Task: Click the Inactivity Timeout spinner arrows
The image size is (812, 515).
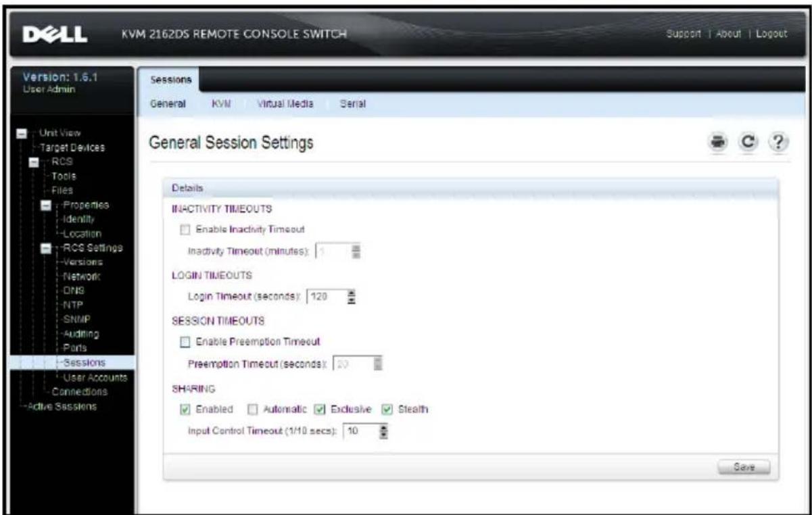Action: (356, 252)
